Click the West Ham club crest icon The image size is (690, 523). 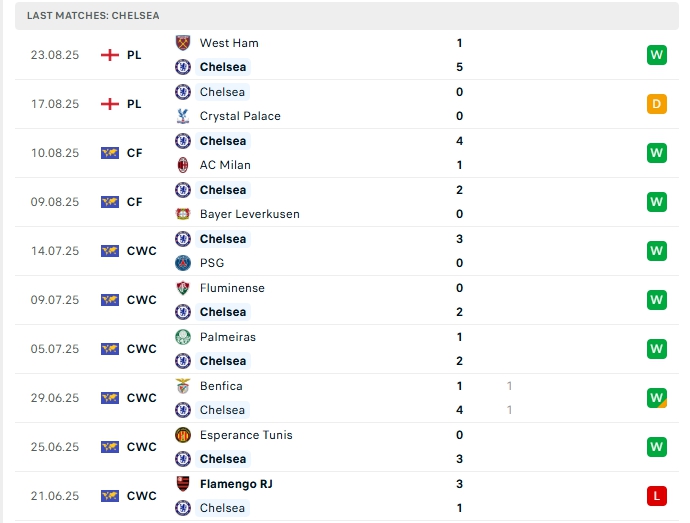[183, 43]
